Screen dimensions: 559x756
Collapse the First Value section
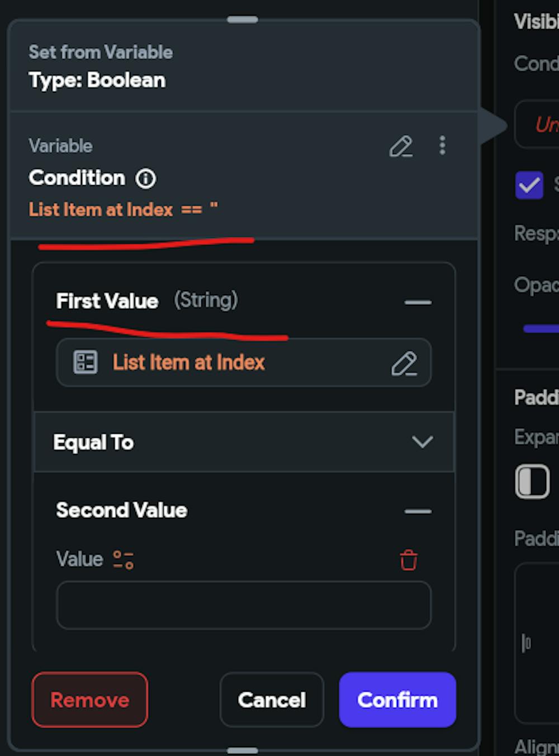tap(418, 303)
